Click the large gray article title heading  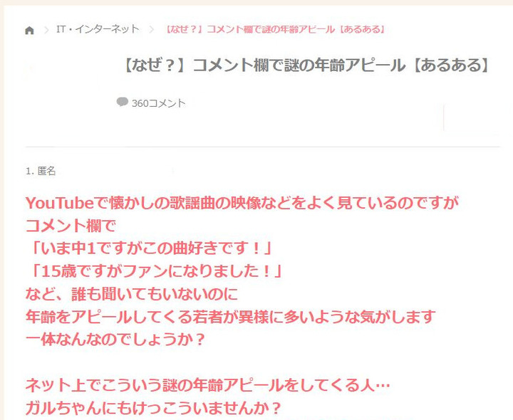pos(306,65)
